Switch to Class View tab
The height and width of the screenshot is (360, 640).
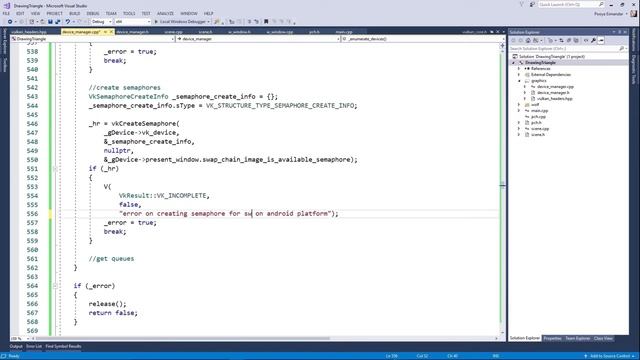point(603,338)
